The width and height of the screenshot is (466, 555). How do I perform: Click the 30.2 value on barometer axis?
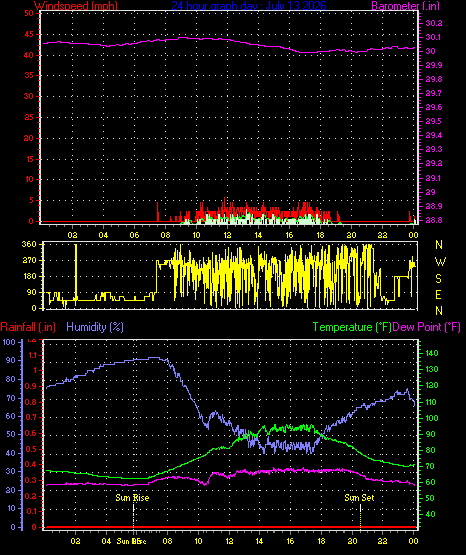point(433,23)
